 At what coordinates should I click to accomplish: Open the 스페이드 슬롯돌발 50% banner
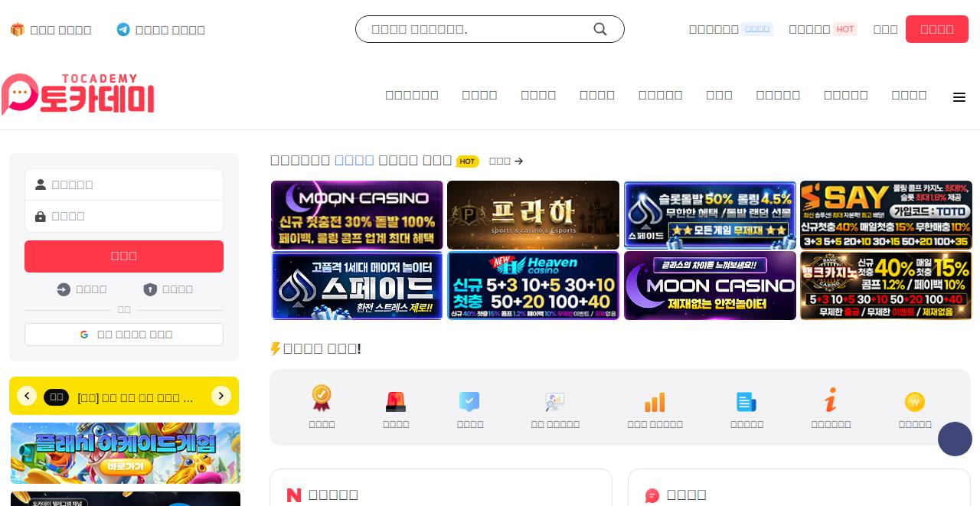click(x=710, y=215)
